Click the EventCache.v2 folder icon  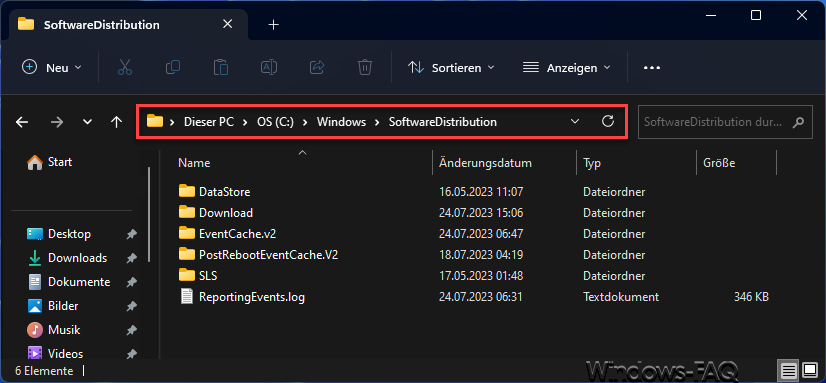186,233
